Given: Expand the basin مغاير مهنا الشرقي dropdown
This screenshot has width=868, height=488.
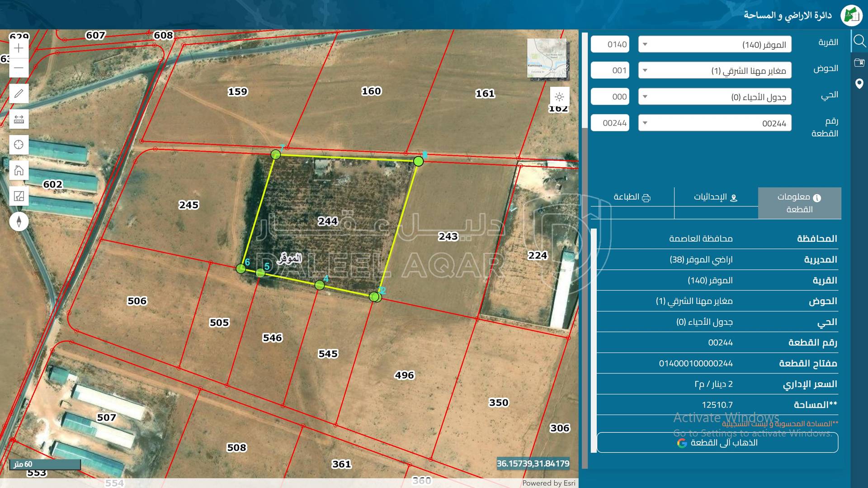Looking at the screenshot, I should coord(714,70).
